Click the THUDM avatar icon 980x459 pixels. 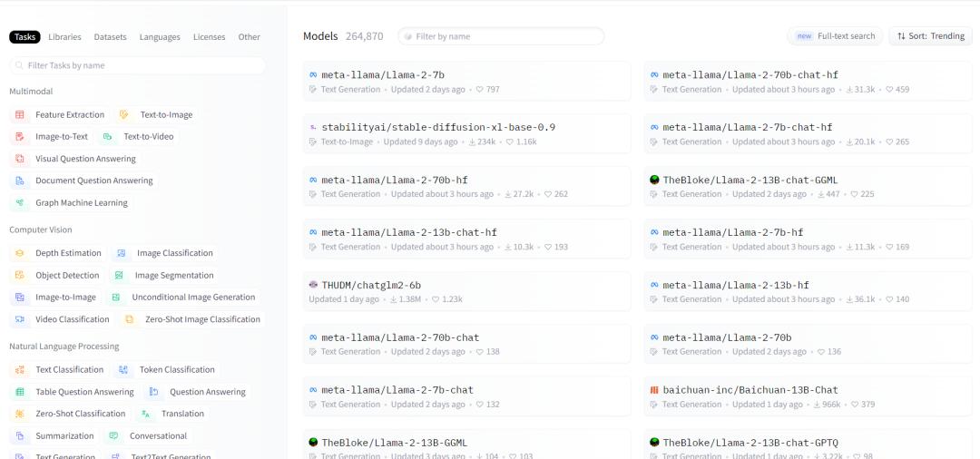click(x=313, y=285)
